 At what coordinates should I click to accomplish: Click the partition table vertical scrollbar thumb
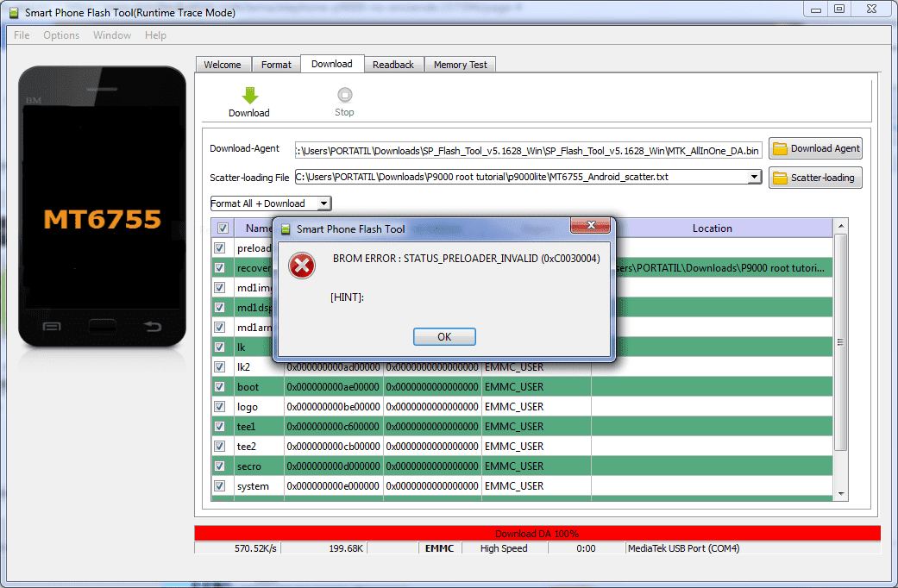841,342
